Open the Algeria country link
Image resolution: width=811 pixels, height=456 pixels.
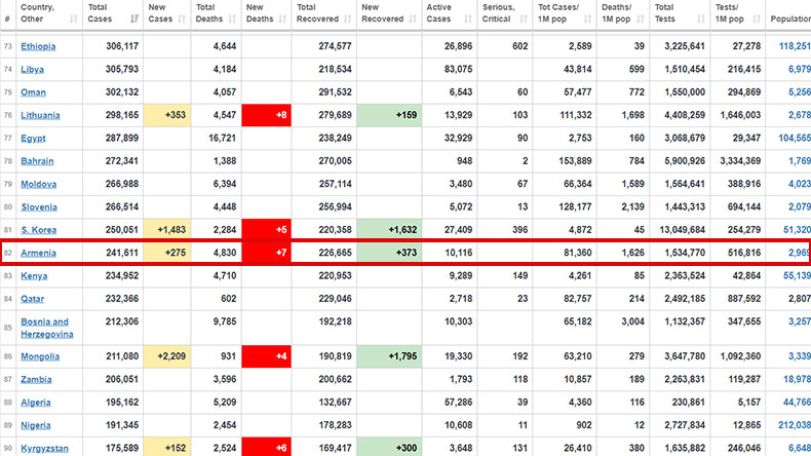point(36,402)
